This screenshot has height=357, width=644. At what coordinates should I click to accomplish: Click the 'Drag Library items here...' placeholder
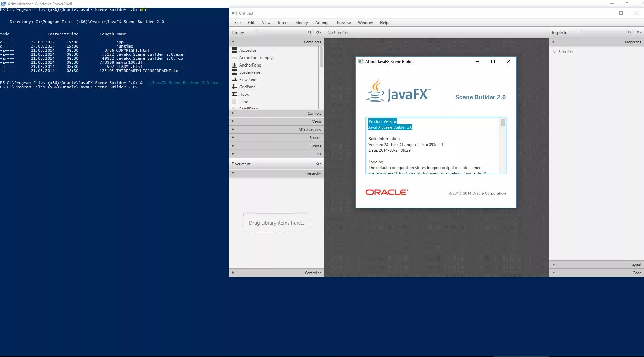pyautogui.click(x=277, y=223)
